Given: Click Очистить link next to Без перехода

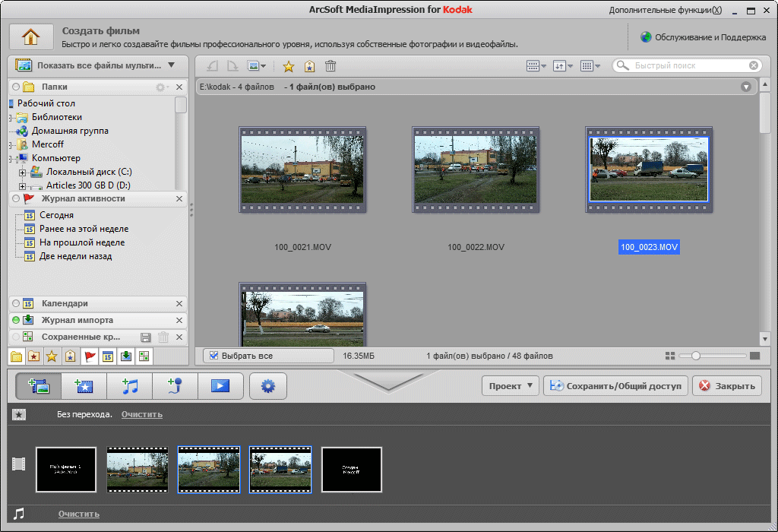Looking at the screenshot, I should click(142, 414).
